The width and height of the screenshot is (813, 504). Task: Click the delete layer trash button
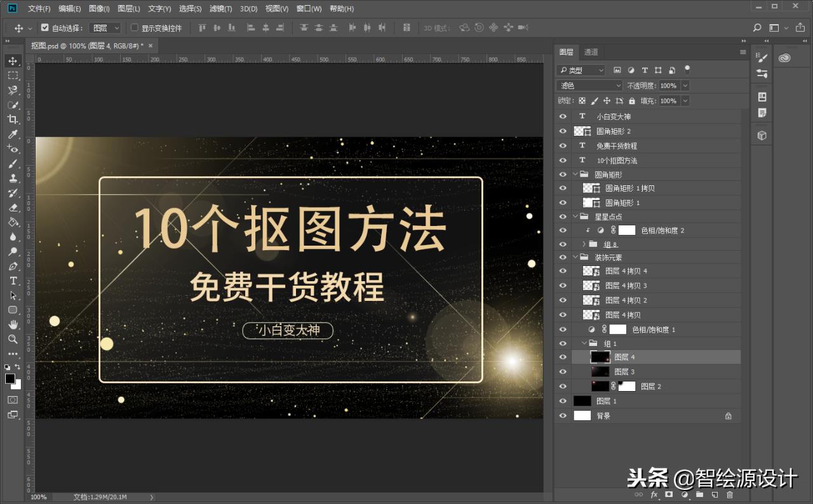730,494
